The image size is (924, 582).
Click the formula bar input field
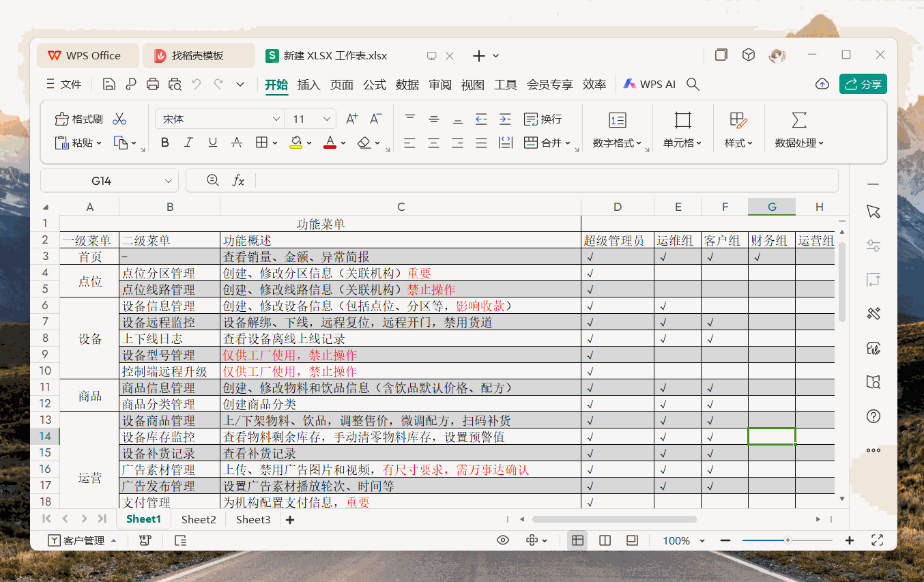click(x=546, y=181)
